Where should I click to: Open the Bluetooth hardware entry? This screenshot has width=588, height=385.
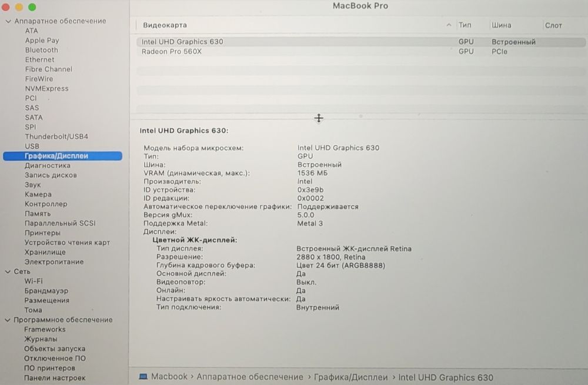coord(42,50)
